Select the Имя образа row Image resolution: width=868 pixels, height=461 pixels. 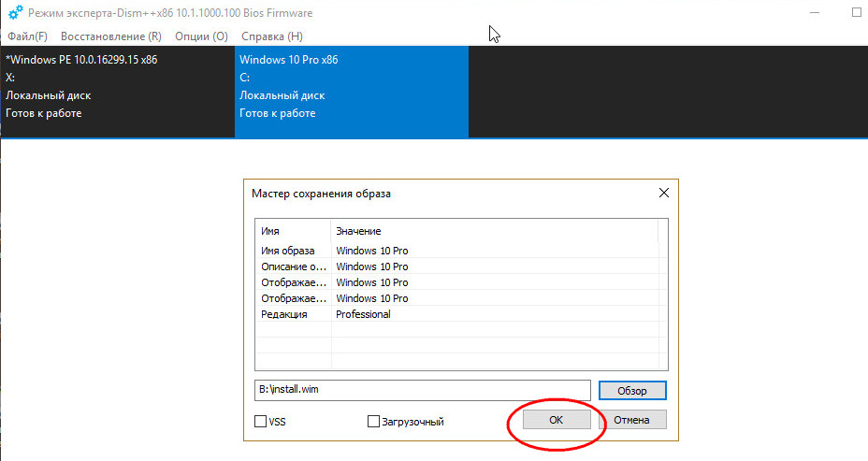pos(457,251)
